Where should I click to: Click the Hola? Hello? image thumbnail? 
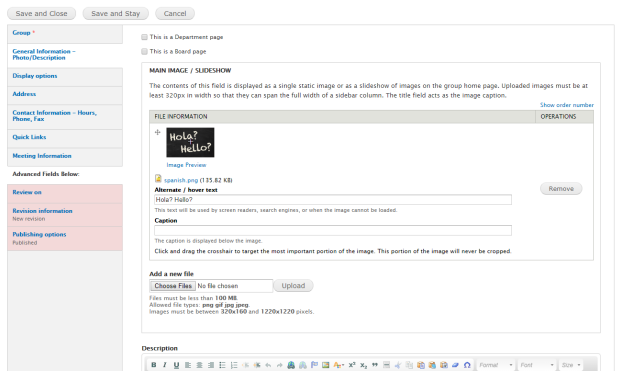tap(190, 142)
